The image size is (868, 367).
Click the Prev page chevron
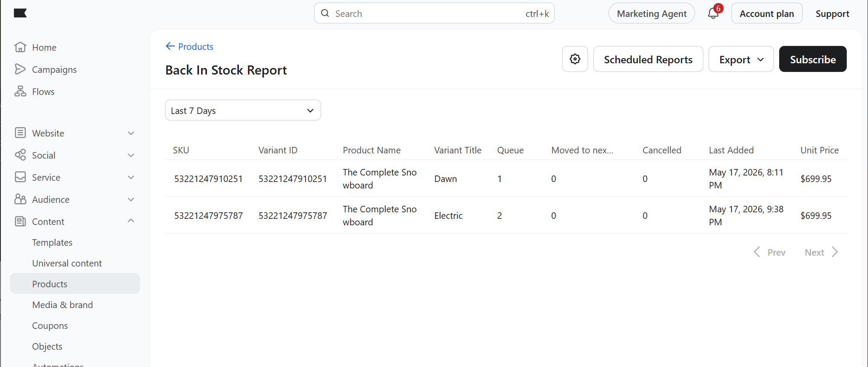click(757, 252)
